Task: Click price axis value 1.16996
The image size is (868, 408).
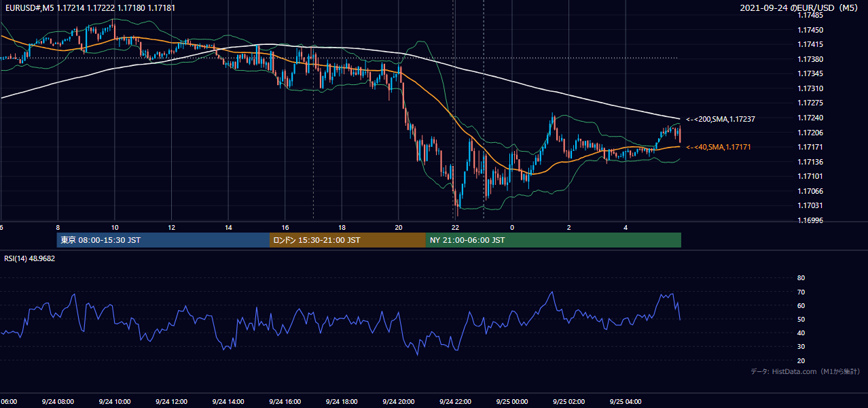Action: [x=810, y=220]
